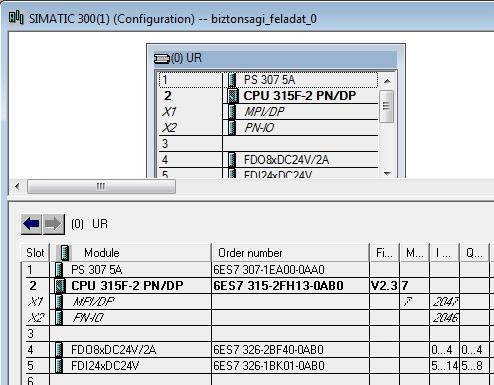
Task: Click the rack scroll up arrow
Action: coord(387,81)
